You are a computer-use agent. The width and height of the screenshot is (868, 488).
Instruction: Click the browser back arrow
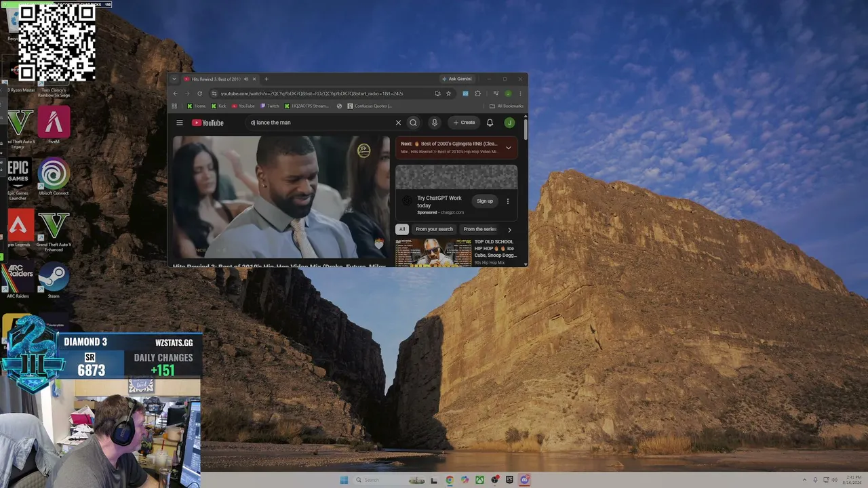(176, 94)
